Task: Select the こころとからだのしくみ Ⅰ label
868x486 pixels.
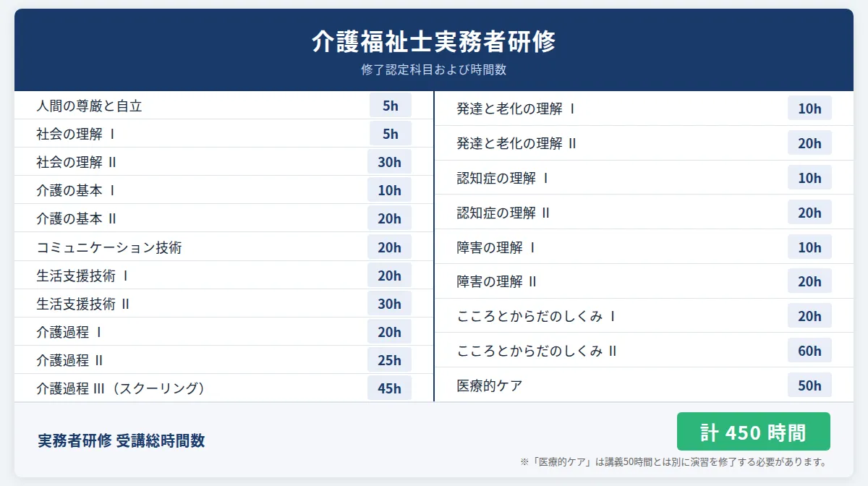Action: (536, 316)
